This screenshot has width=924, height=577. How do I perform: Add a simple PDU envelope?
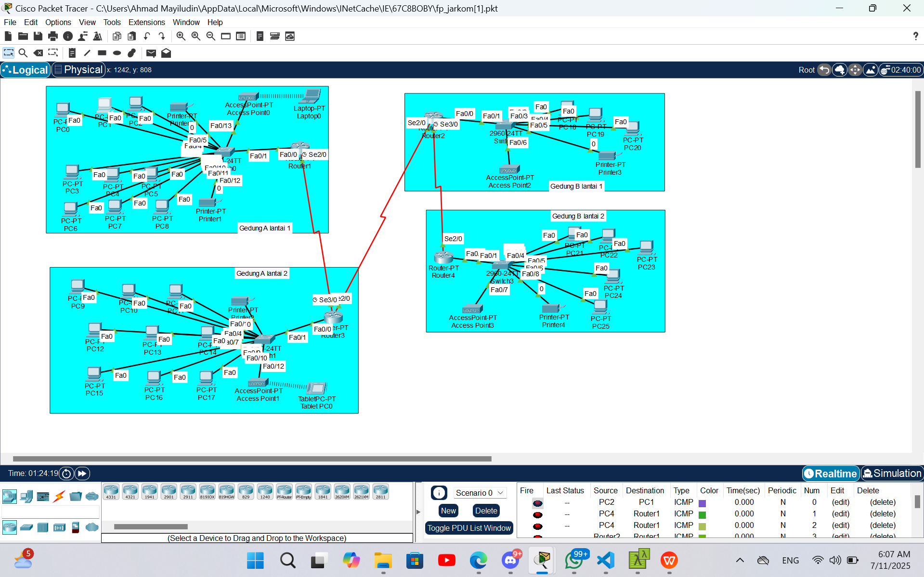[x=151, y=53]
